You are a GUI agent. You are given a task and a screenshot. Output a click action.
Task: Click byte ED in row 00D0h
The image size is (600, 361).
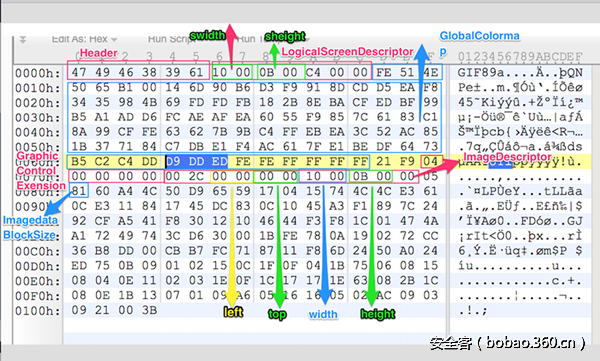coord(79,265)
